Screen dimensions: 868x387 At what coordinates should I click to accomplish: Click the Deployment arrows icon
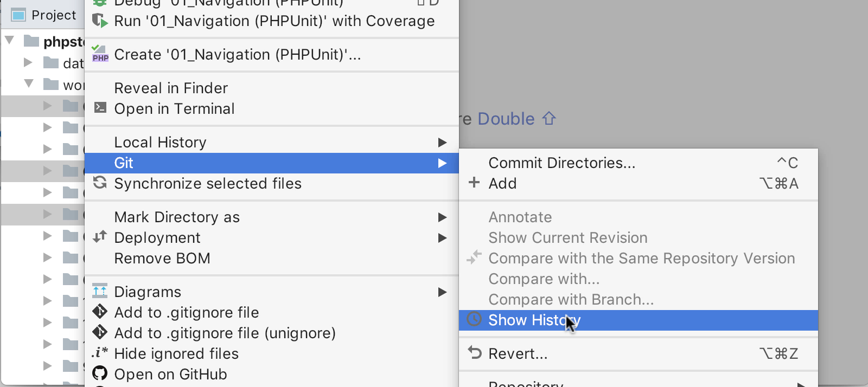pyautogui.click(x=100, y=236)
